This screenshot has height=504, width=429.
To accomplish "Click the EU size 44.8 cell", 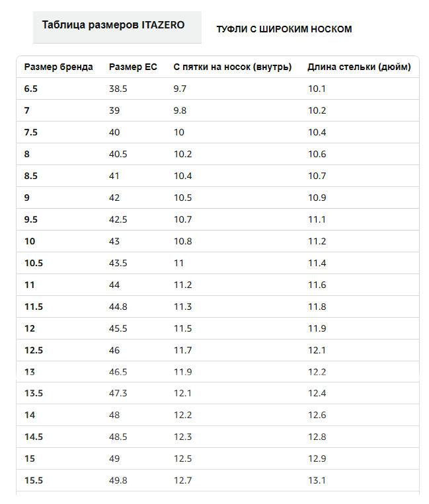I will click(118, 306).
